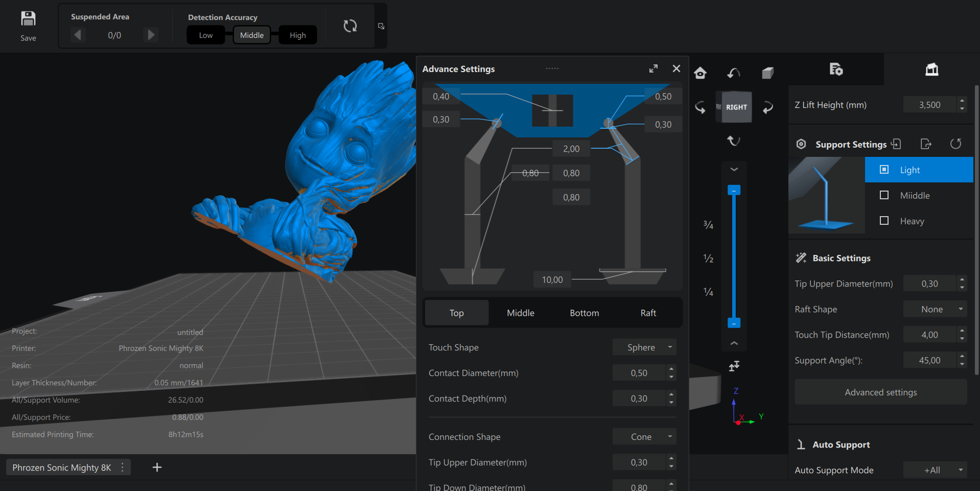Open the Auto Support Mode dropdown
Image resolution: width=980 pixels, height=491 pixels.
935,470
